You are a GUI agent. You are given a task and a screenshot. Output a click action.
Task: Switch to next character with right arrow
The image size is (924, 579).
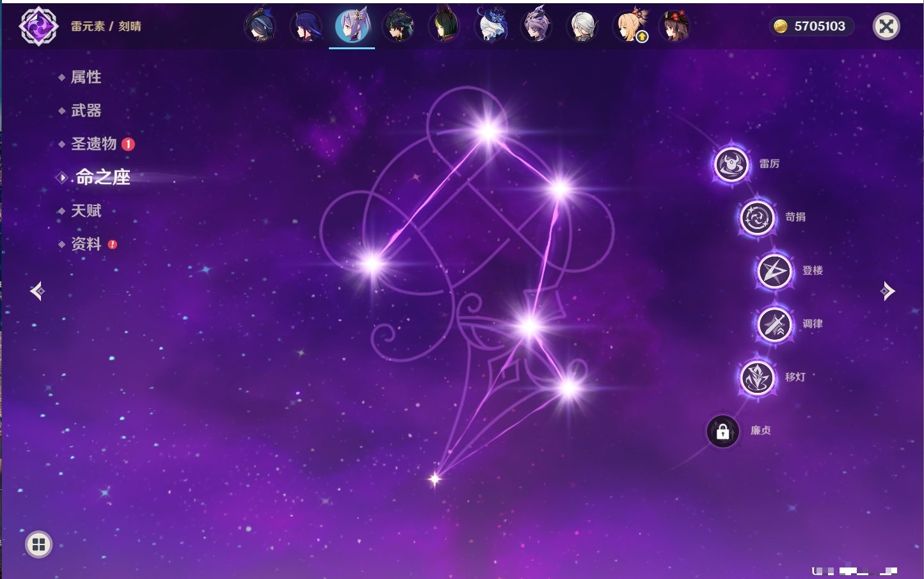pos(888,291)
